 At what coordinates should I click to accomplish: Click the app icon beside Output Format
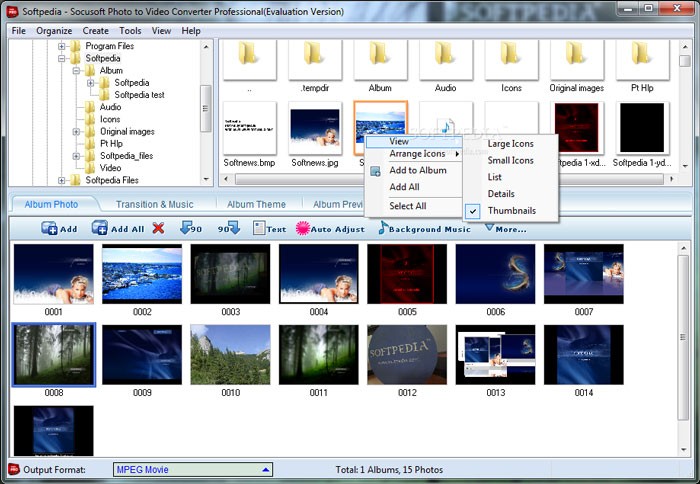tap(14, 469)
